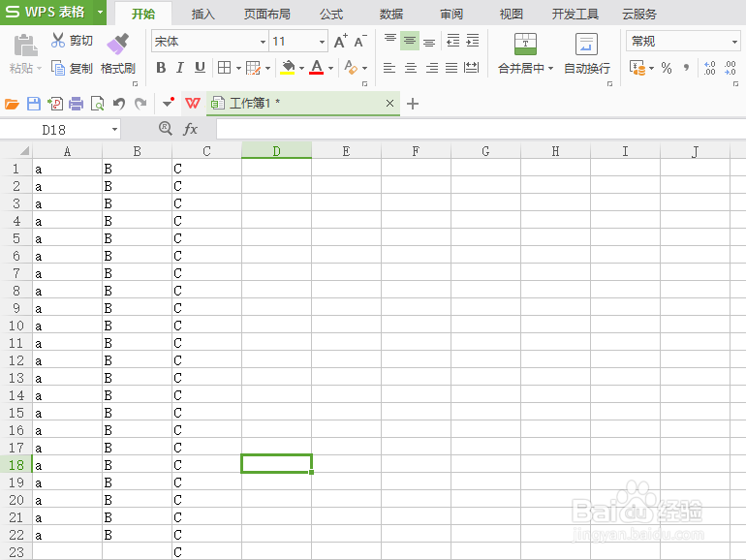Click the Wrap Text icon
Screen dimensions: 746x560
click(x=586, y=44)
